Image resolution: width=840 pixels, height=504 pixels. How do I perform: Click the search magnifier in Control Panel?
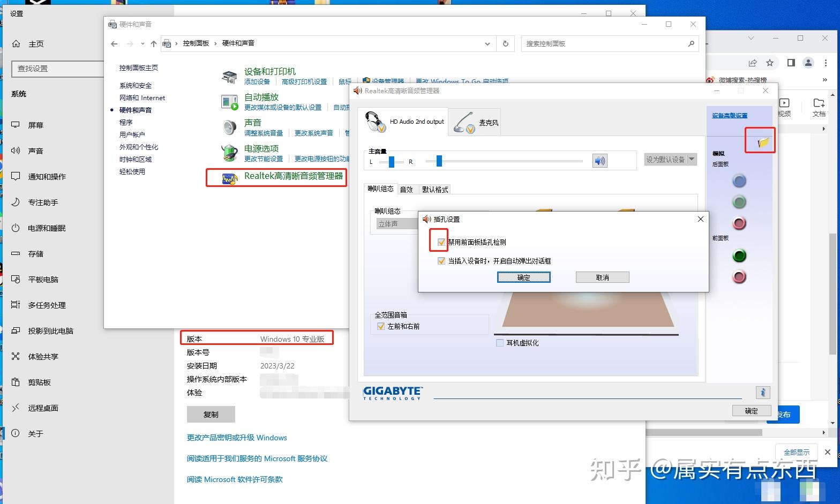[x=691, y=43]
